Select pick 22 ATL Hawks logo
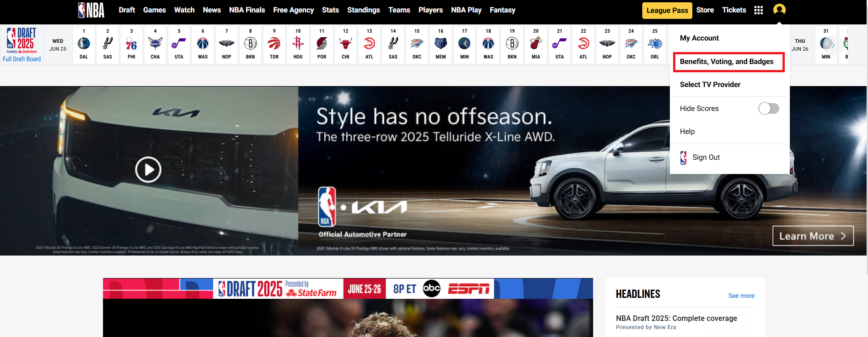Viewport: 868px width, 337px height. pyautogui.click(x=583, y=43)
